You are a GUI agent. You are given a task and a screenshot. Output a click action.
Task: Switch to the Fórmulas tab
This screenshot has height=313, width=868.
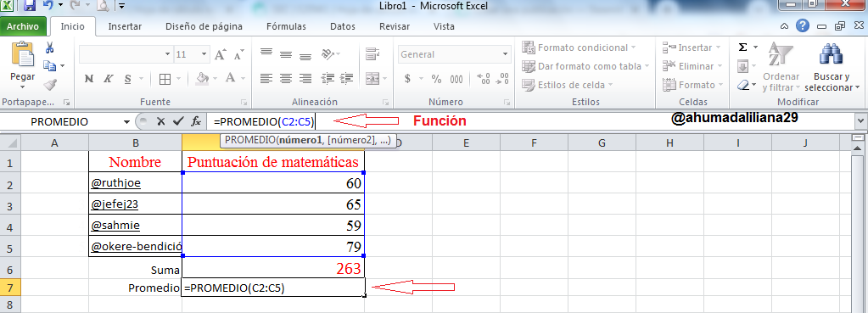click(286, 26)
